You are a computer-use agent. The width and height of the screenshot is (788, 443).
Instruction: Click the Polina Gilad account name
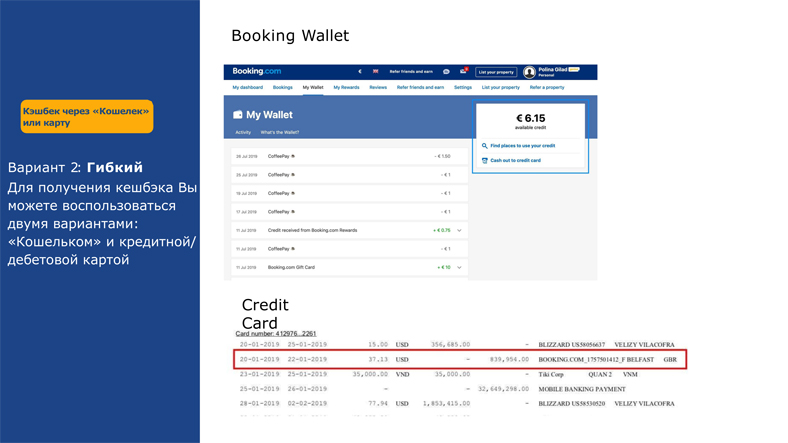[x=553, y=69]
